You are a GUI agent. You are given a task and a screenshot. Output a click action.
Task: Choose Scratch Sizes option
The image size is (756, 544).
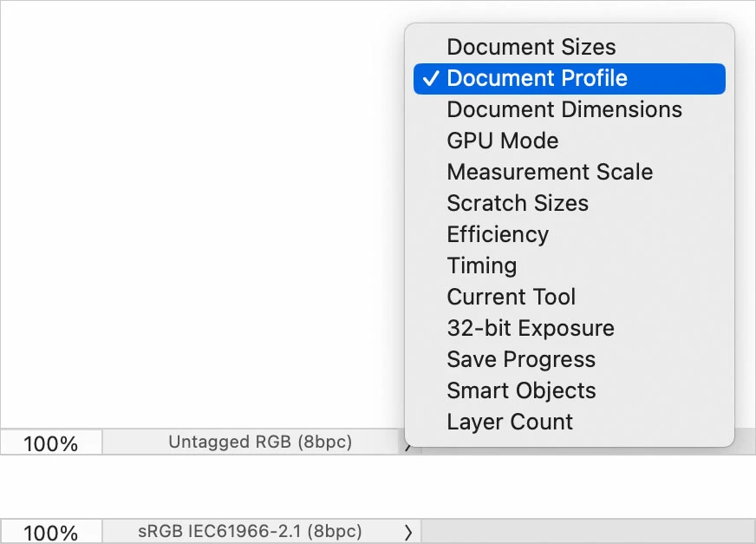tap(518, 203)
